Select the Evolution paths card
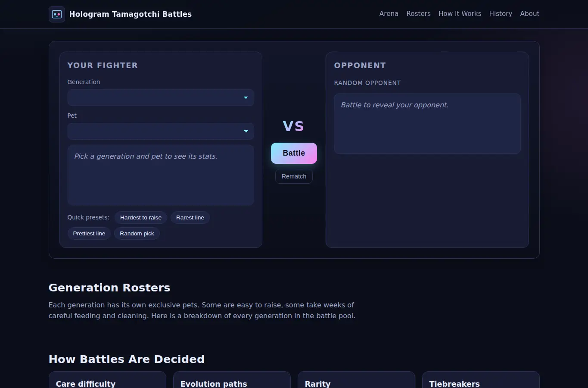 [232, 380]
